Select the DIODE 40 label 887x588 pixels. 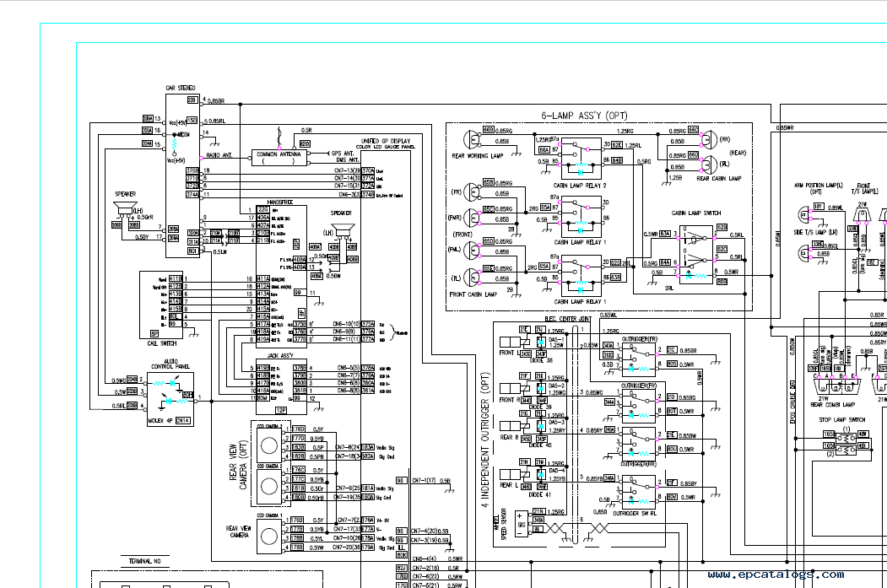pos(539,445)
